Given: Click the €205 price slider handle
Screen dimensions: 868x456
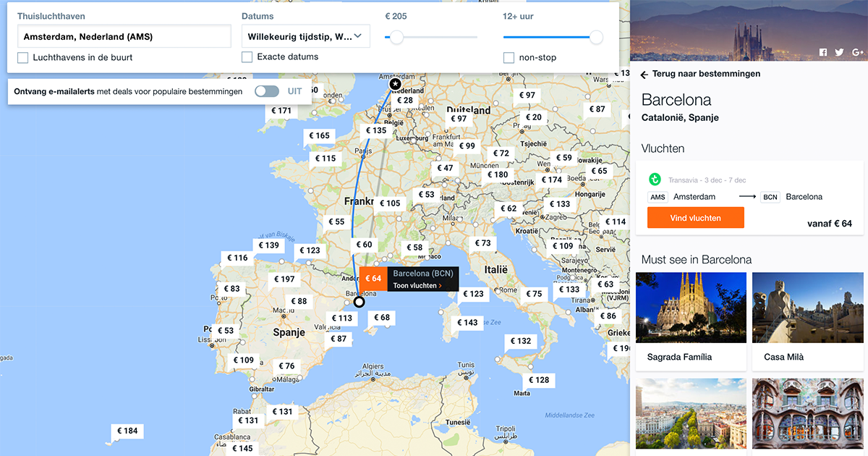Looking at the screenshot, I should pos(396,37).
